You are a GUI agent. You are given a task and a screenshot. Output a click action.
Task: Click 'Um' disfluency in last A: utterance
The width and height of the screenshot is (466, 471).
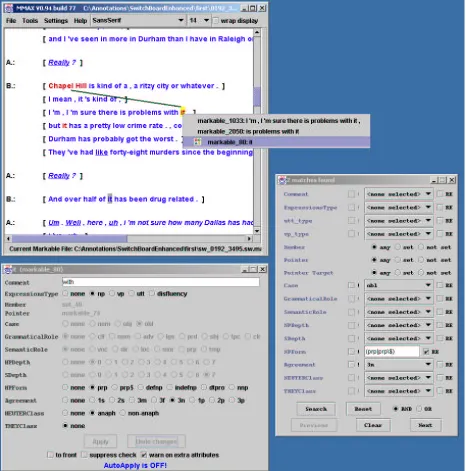point(54,222)
